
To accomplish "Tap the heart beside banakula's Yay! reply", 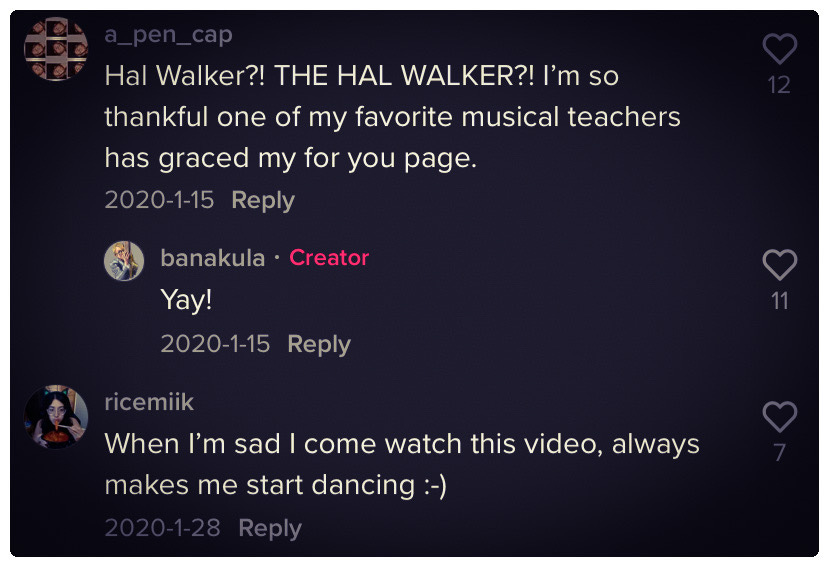I will point(779,265).
